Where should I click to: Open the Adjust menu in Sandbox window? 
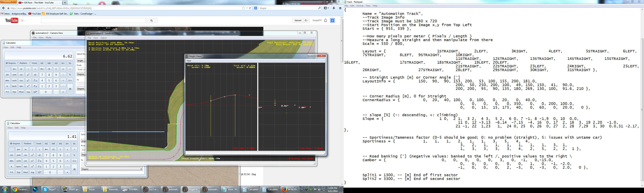click(x=104, y=38)
